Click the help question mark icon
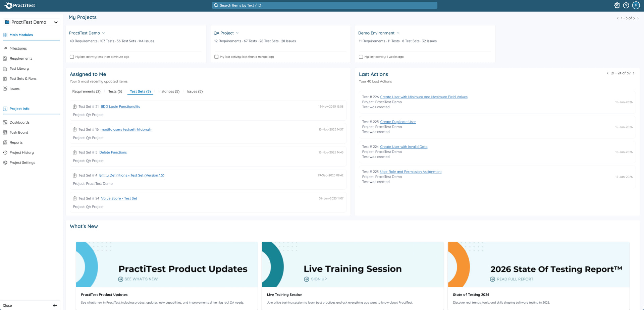 pyautogui.click(x=626, y=5)
